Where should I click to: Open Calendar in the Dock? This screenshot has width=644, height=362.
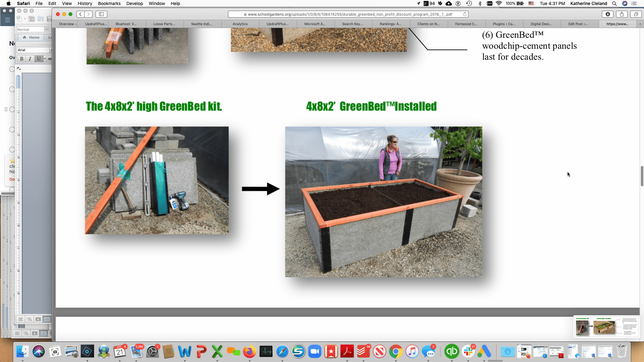[120, 351]
